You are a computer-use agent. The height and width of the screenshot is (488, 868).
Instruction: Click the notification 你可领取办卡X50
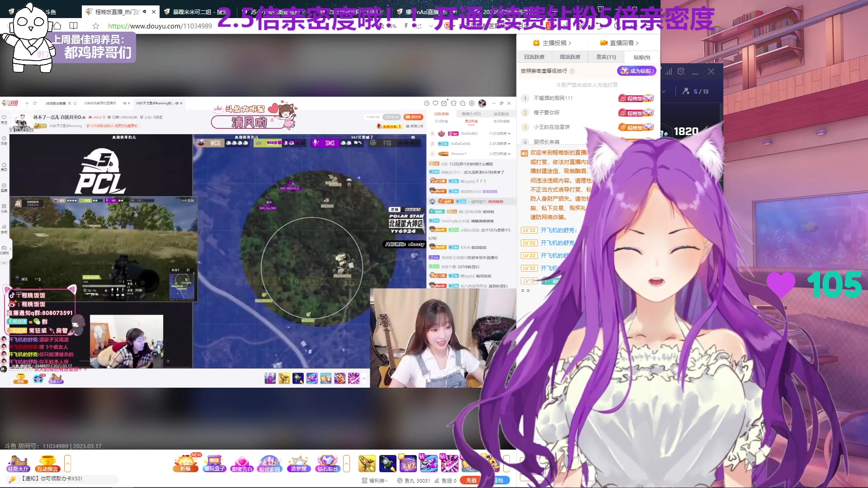point(61,479)
